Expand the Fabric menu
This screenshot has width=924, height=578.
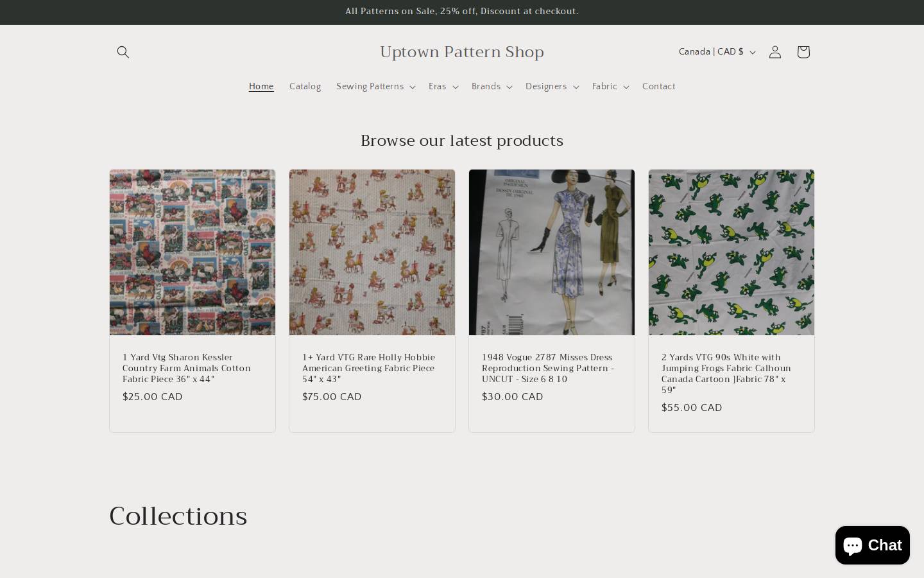point(610,87)
